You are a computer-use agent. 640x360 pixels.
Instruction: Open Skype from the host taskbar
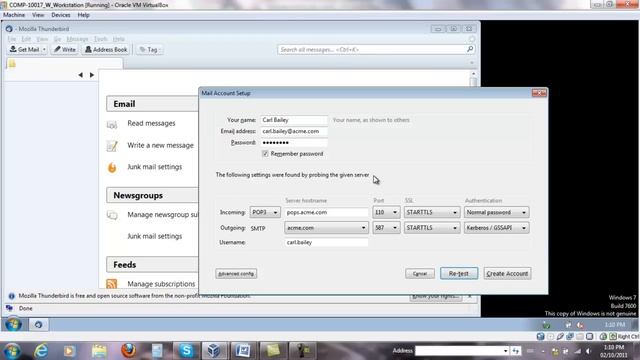coord(186,351)
